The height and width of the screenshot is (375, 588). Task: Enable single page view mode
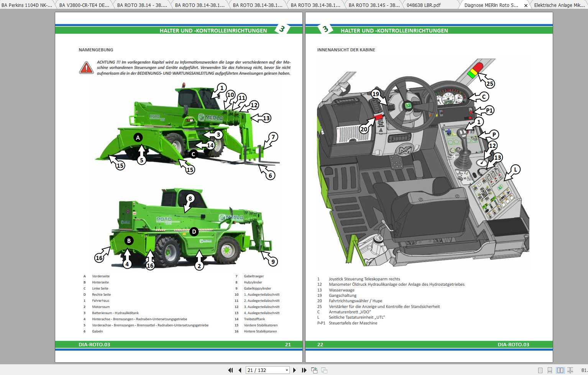pyautogui.click(x=540, y=370)
